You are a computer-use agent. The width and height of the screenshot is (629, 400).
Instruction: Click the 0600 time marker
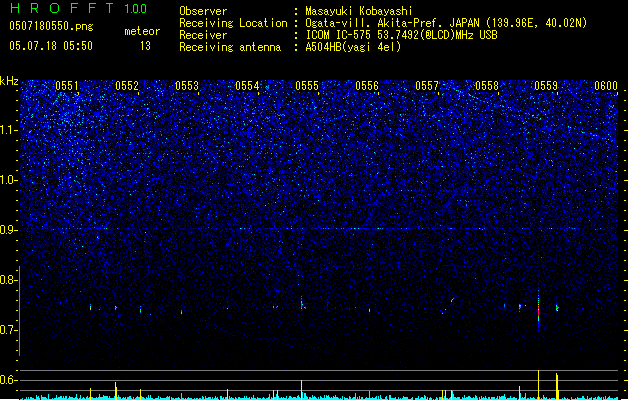606,86
